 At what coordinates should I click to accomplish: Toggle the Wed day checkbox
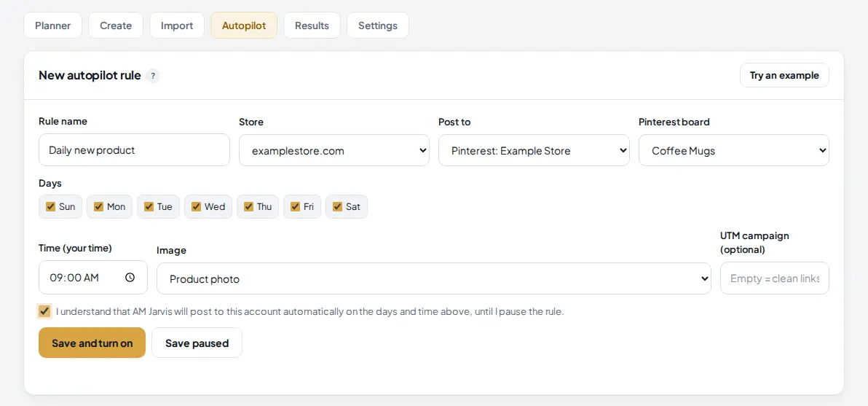coord(196,206)
